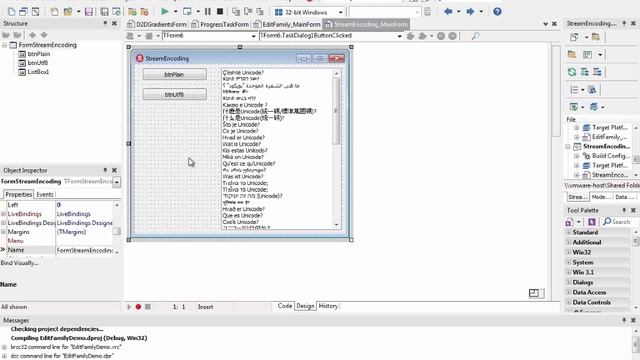
Task: Click the form designer's vertical scrollbar
Action: pyautogui.click(x=556, y=91)
